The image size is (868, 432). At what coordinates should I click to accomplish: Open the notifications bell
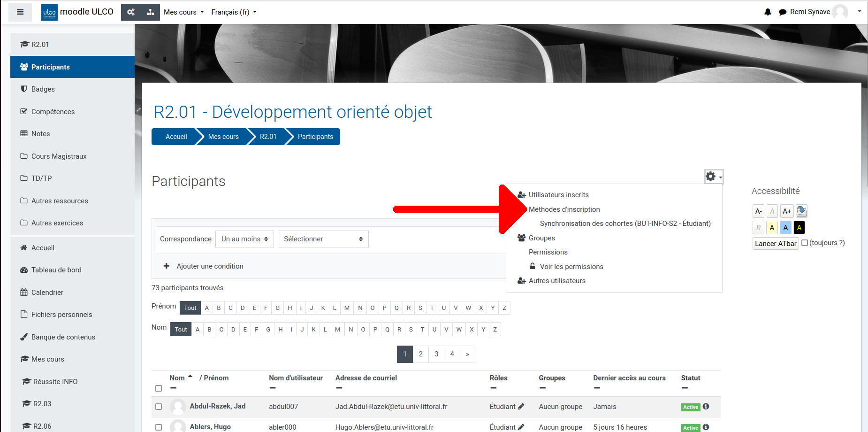click(x=768, y=12)
